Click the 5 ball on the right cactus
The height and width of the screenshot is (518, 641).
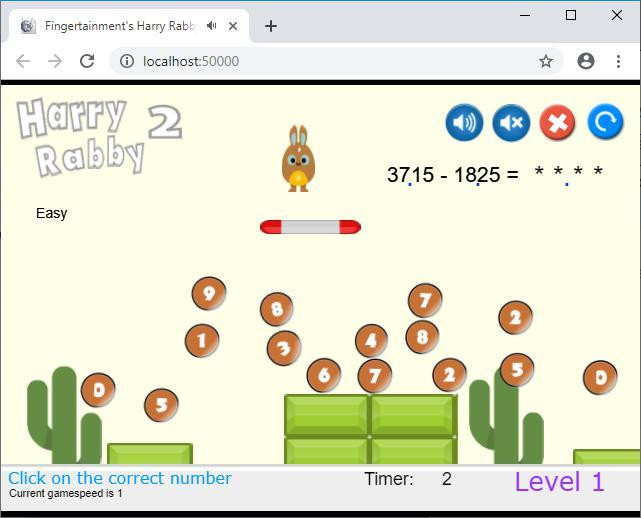pyautogui.click(x=517, y=370)
